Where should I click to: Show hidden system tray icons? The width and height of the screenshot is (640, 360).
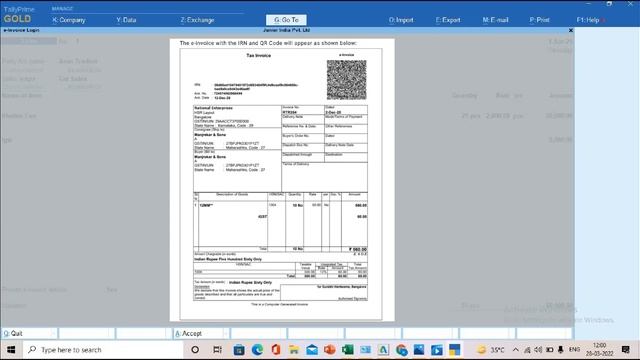click(516, 350)
